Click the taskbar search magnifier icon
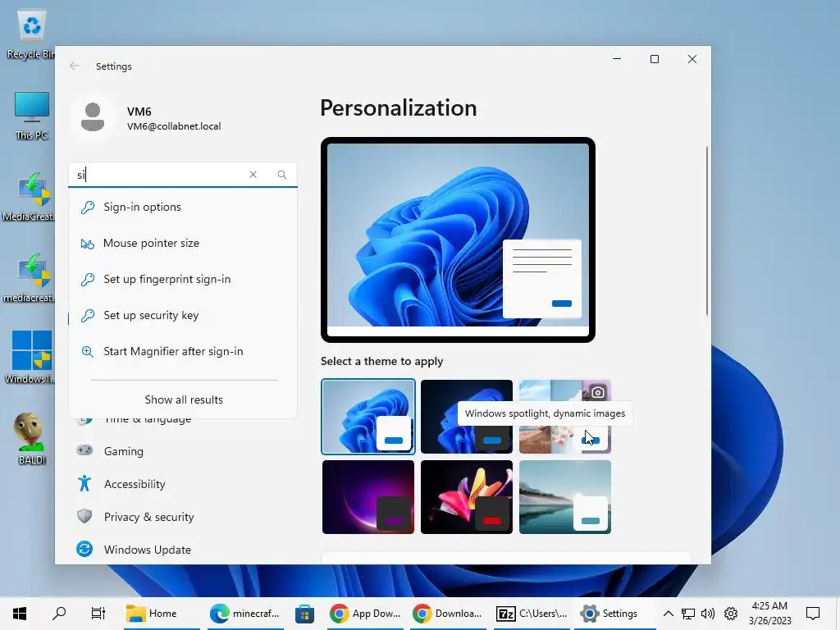 click(59, 614)
